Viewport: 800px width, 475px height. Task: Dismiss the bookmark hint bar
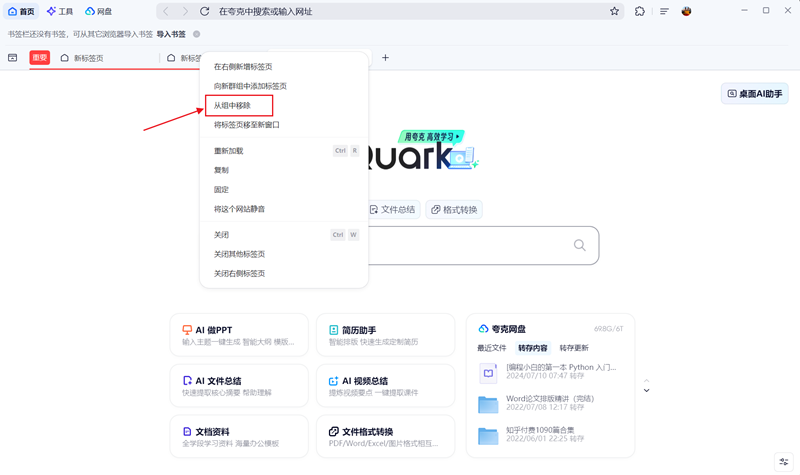tap(196, 34)
